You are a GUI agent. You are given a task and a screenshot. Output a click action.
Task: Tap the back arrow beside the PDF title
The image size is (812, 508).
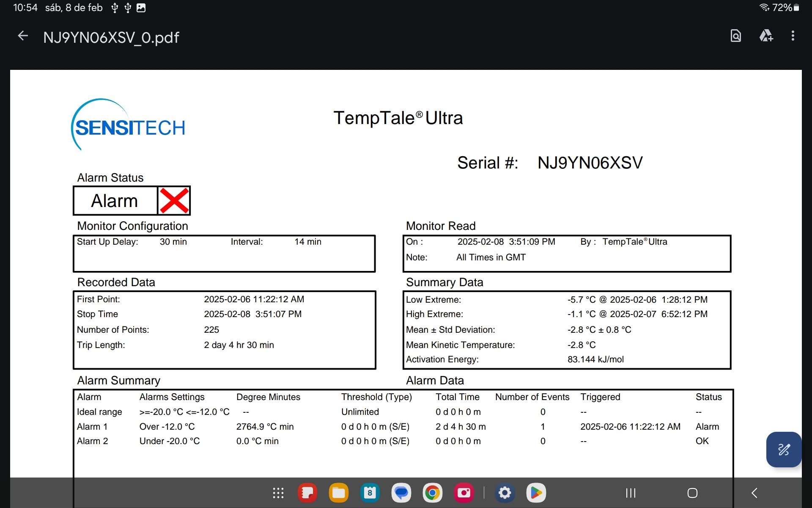pyautogui.click(x=23, y=36)
